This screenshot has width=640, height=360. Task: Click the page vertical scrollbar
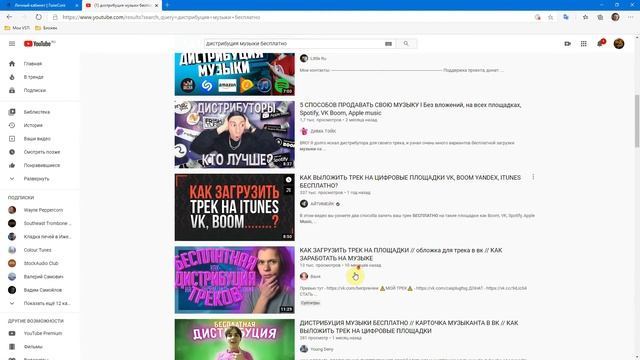coord(637,121)
